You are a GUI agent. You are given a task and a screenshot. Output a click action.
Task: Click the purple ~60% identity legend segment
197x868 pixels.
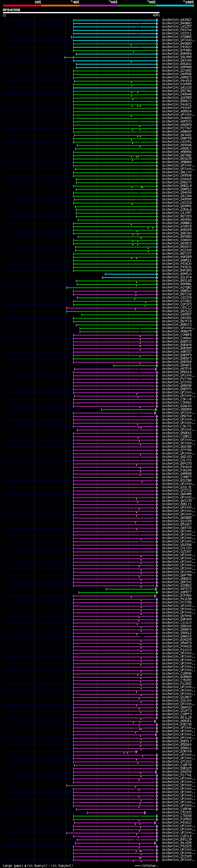click(99, 6)
